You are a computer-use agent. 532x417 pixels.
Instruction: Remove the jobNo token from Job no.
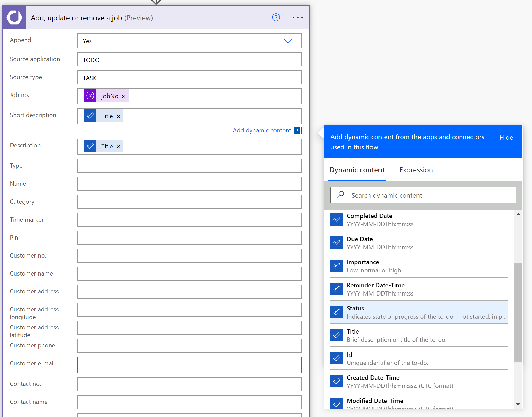[x=124, y=96]
